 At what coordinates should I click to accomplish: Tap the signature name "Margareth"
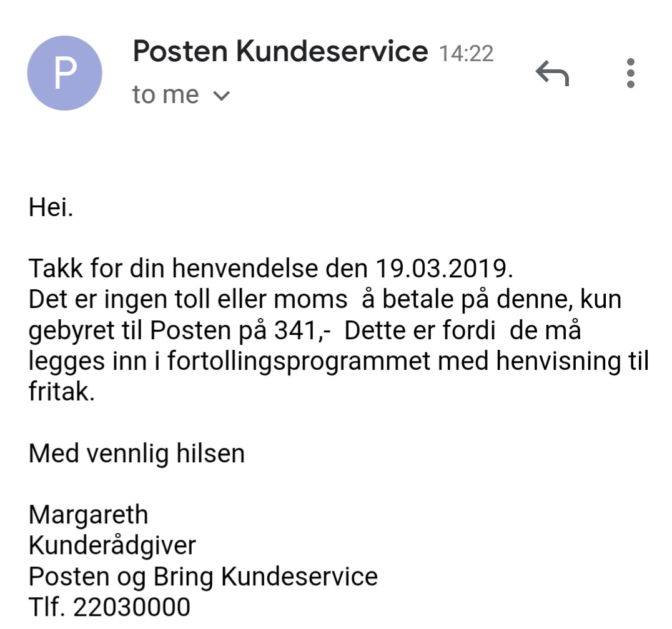89,515
